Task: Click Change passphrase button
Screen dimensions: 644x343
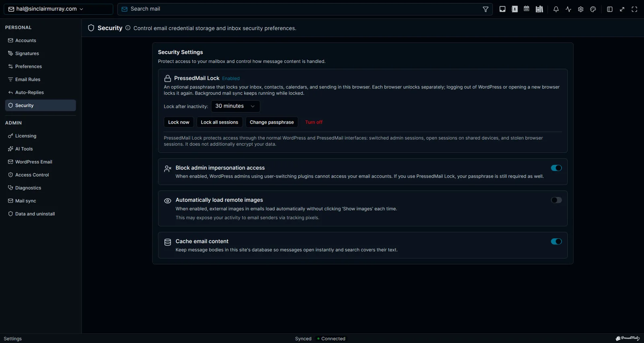Action: 272,122
